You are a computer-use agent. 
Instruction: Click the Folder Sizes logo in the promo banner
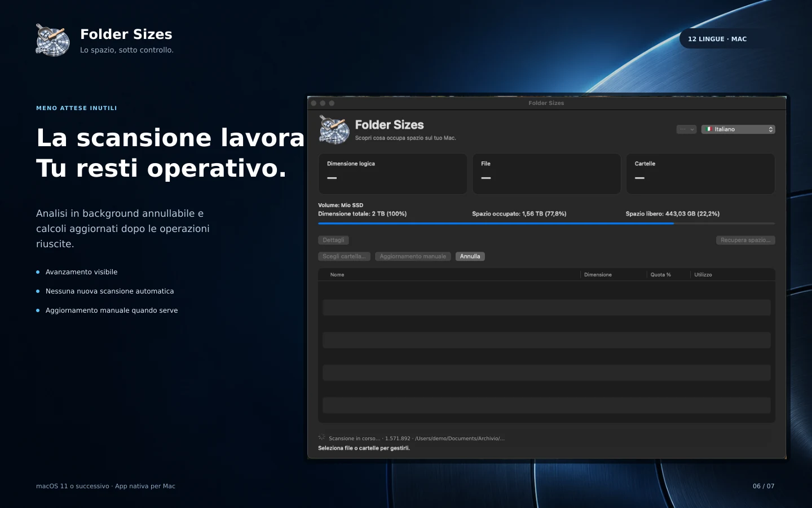[x=52, y=40]
